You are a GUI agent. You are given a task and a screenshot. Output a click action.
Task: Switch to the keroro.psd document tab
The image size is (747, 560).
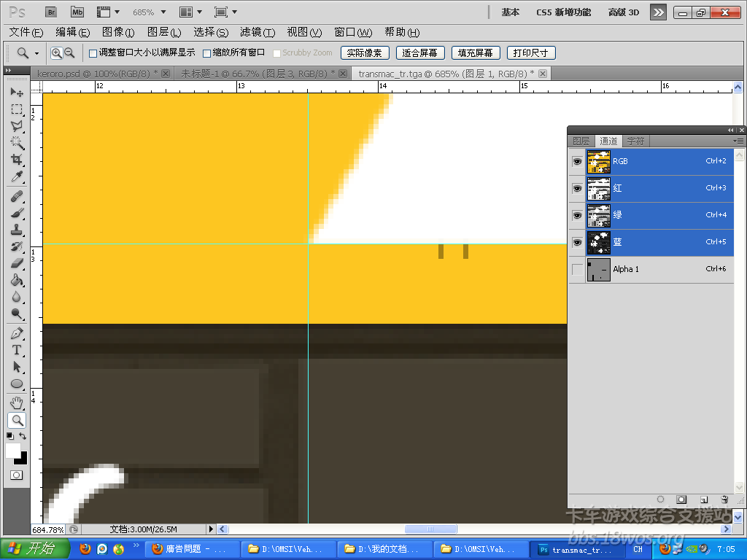[x=94, y=74]
